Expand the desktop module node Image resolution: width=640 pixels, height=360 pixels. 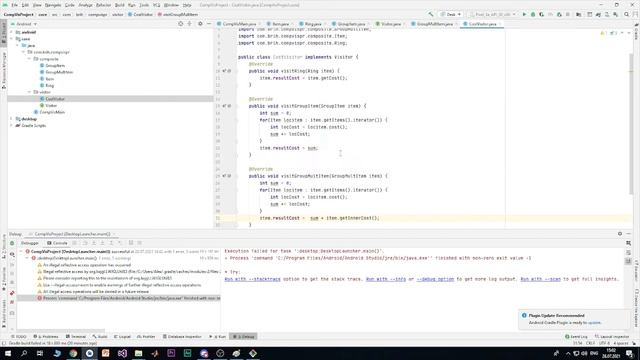coord(11,119)
